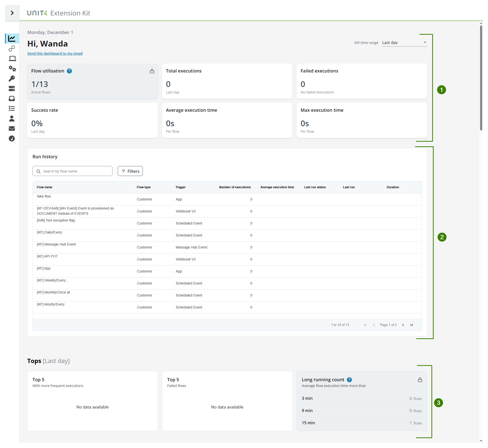Open Send this dashboard to my email link
The image size is (488, 448).
pyautogui.click(x=55, y=53)
